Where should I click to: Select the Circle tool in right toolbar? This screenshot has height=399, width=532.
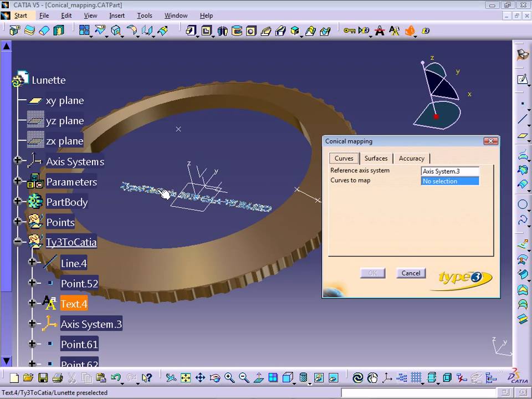point(523,204)
